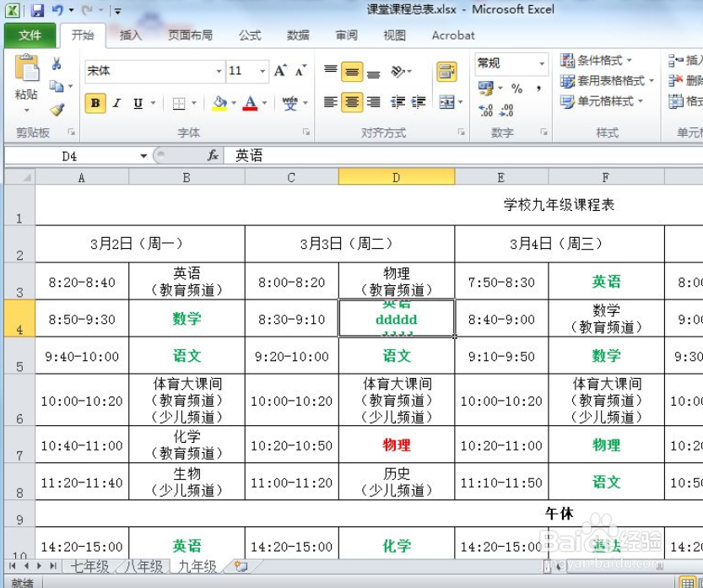Switch to the 插入 ribbon tab
This screenshot has width=703, height=588.
coord(131,35)
